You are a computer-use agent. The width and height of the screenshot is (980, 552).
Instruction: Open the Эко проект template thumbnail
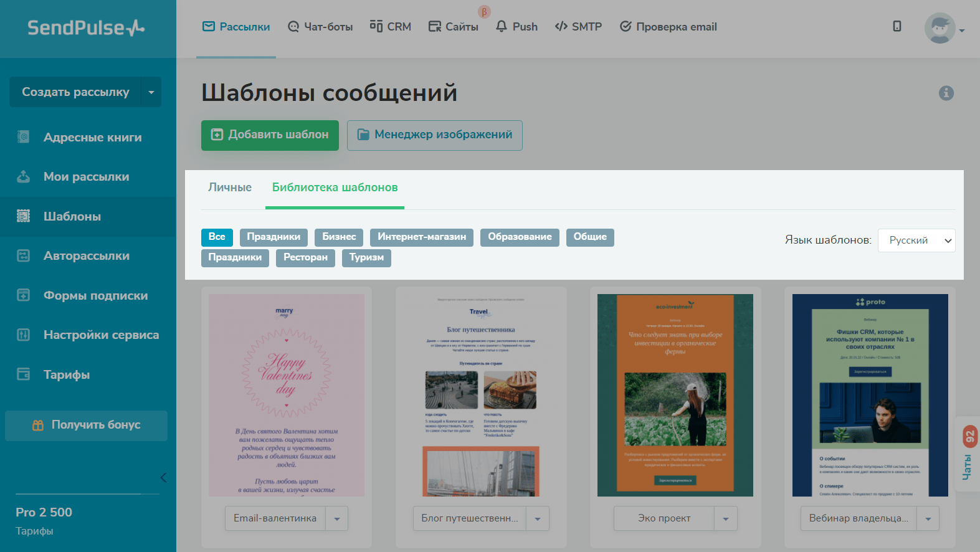[x=675, y=395]
